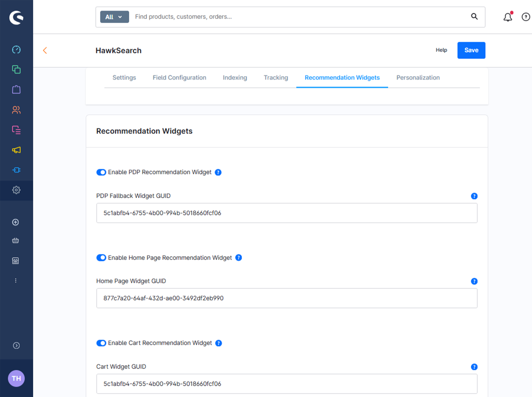Screen dimensions: 532x397
Task: Open the All search filter dropdown
Action: 114,17
